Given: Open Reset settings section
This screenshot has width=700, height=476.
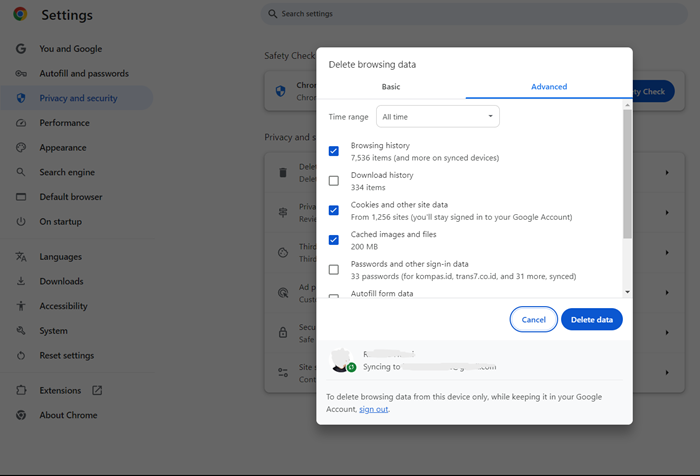Looking at the screenshot, I should tap(67, 355).
